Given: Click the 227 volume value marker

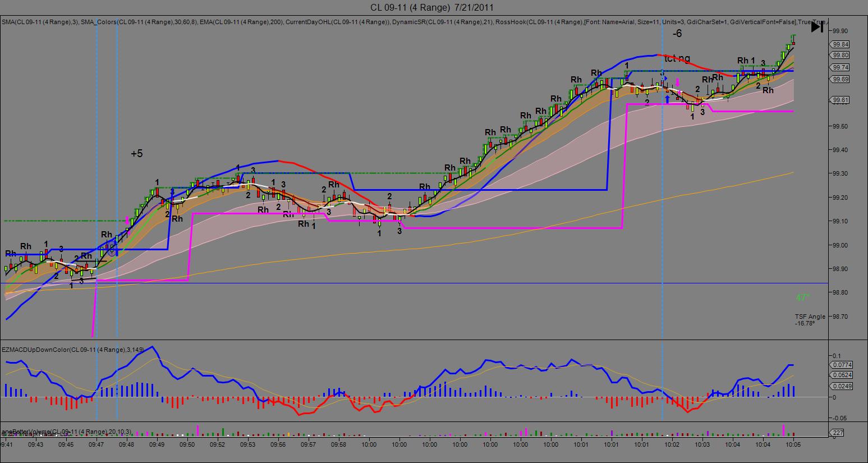Looking at the screenshot, I should point(838,432).
